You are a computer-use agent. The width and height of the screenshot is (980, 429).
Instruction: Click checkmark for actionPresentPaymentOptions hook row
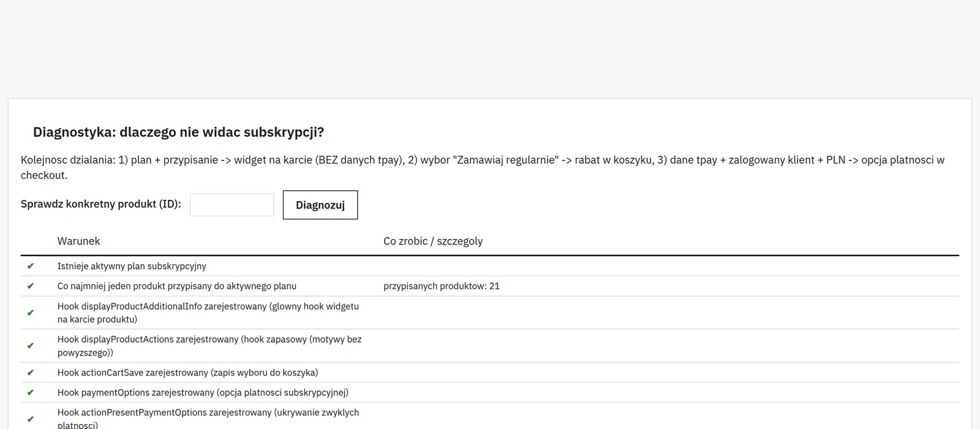coord(31,419)
